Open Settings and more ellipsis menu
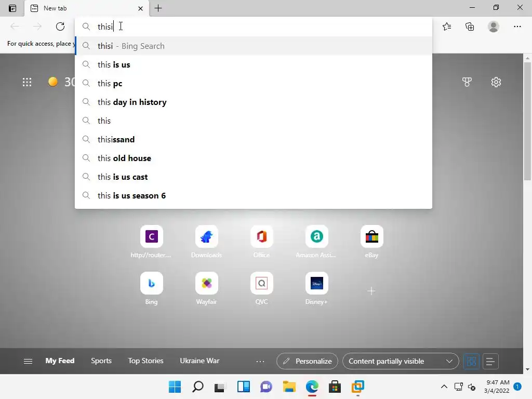The width and height of the screenshot is (532, 399). [x=517, y=26]
